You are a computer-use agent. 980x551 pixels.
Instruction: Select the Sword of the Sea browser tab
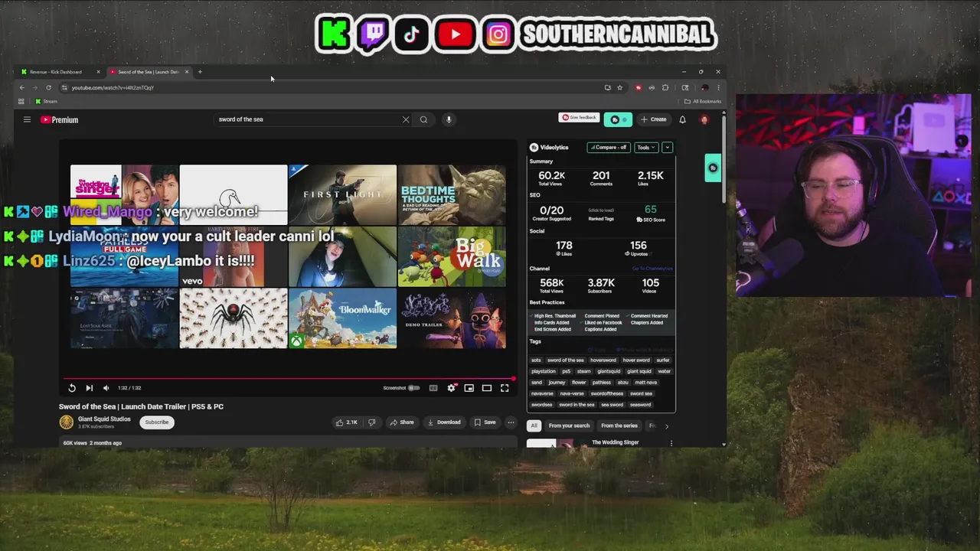tap(149, 72)
